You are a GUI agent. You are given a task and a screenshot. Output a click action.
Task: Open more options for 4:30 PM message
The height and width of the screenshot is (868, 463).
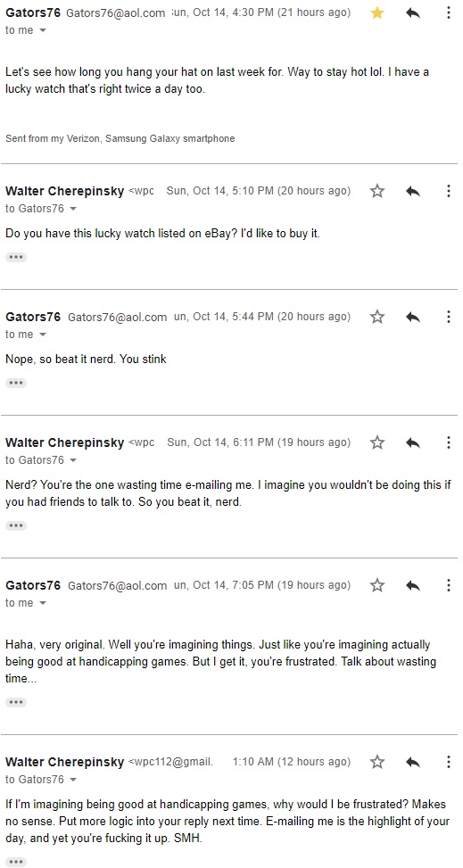point(448,12)
